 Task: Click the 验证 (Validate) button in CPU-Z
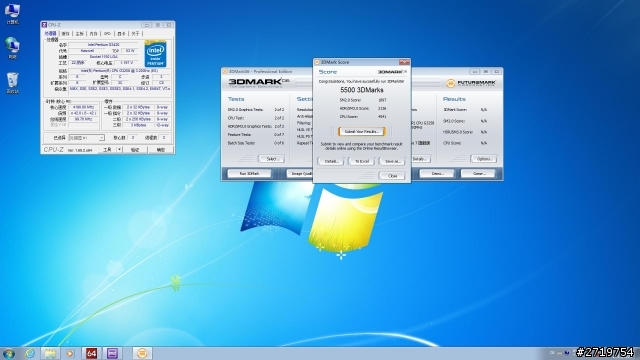tap(135, 150)
